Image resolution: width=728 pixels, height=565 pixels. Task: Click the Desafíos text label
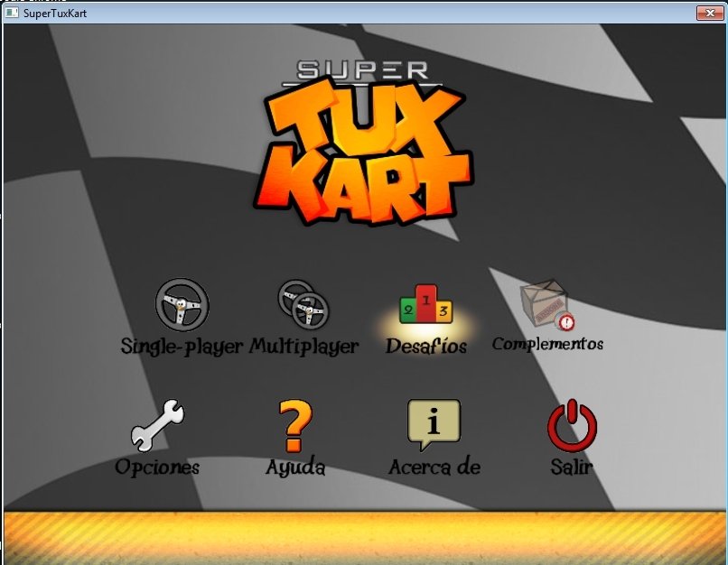point(425,346)
